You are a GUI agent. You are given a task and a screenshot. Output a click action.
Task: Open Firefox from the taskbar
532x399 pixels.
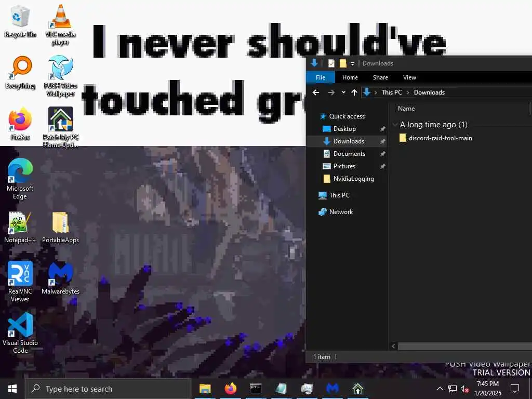(x=230, y=389)
